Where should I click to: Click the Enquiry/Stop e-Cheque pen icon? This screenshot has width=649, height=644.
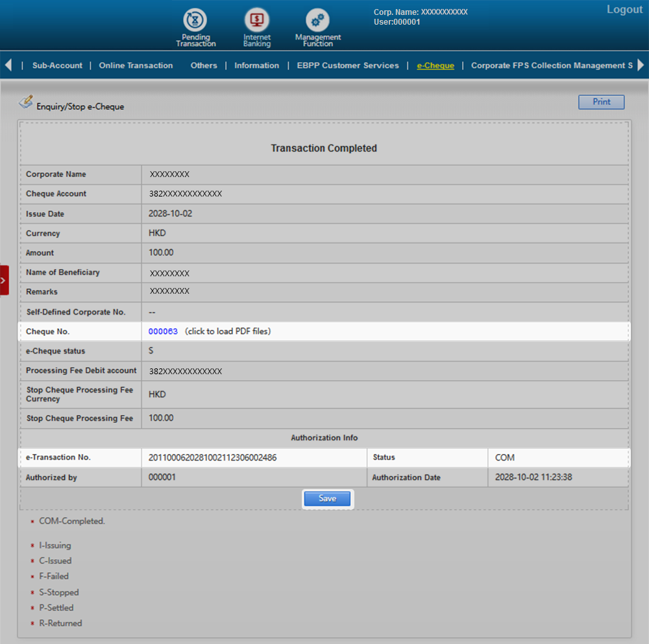pyautogui.click(x=25, y=102)
